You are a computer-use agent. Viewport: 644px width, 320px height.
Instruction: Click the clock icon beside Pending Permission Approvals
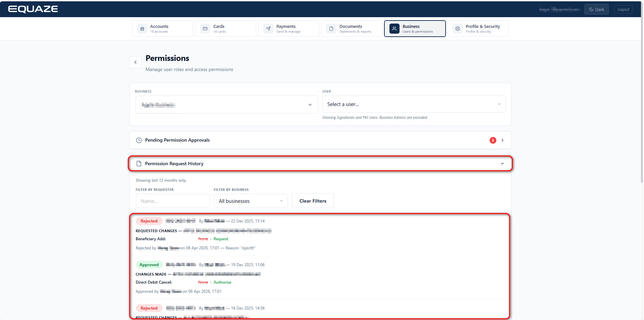point(139,140)
